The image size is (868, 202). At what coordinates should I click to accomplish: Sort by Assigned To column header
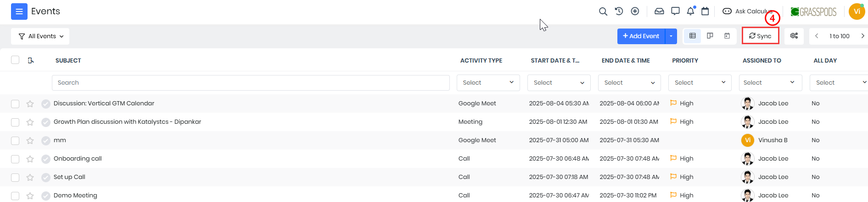[x=762, y=61]
